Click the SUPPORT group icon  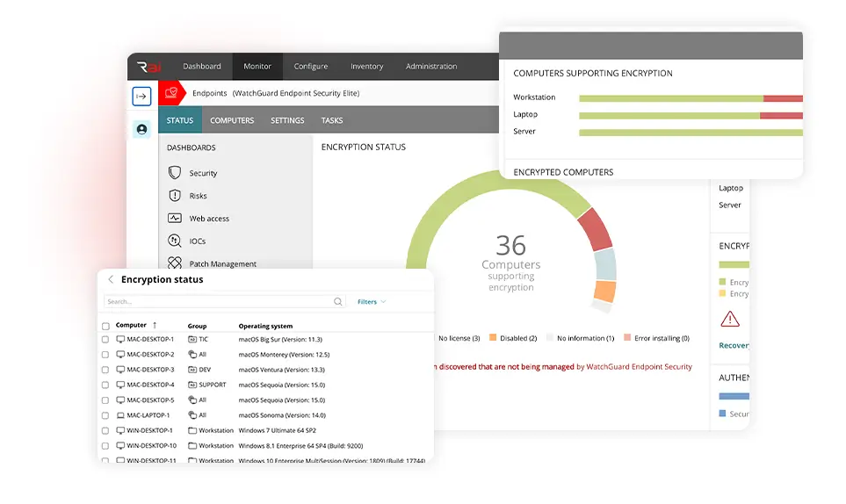(192, 385)
